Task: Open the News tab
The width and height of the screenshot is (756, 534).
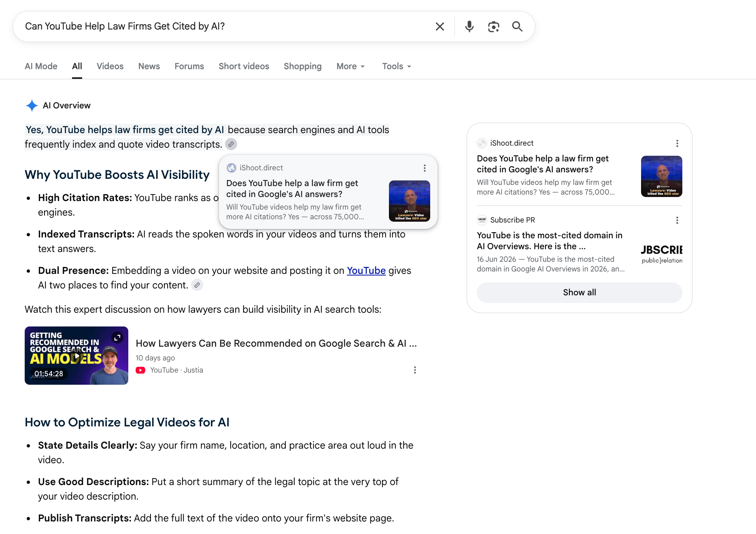Action: tap(149, 66)
